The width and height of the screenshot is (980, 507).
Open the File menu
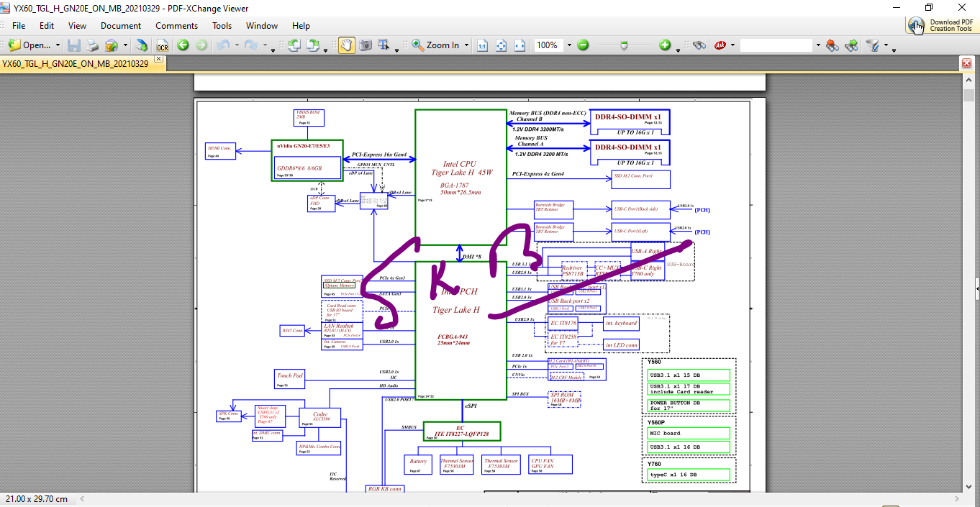click(19, 26)
